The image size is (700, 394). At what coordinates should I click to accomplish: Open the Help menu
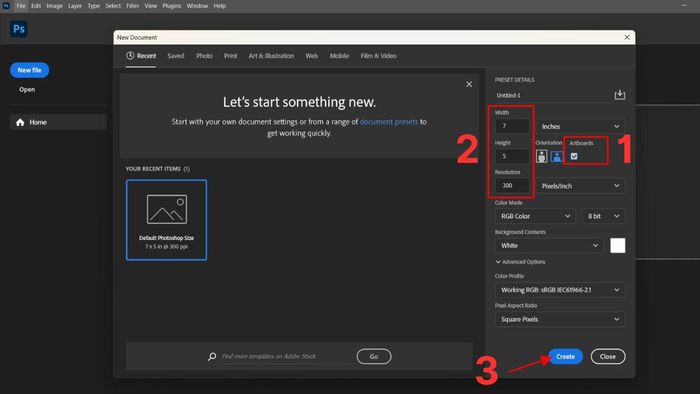point(220,6)
